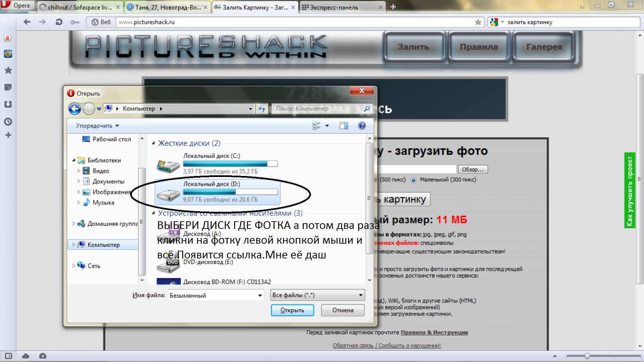Screen dimensions: 644x362
Task: Select Computer in navigation tree
Action: pos(103,245)
